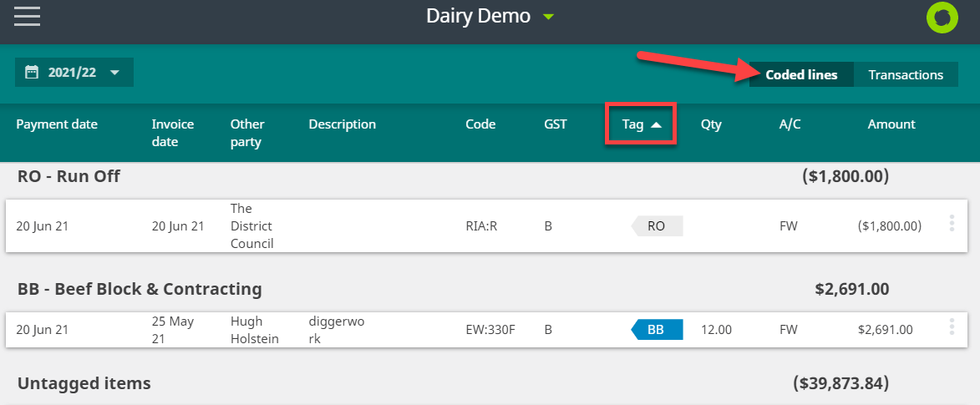This screenshot has height=405, width=980.
Task: Click the 25 May 21 invoice date
Action: 172,330
